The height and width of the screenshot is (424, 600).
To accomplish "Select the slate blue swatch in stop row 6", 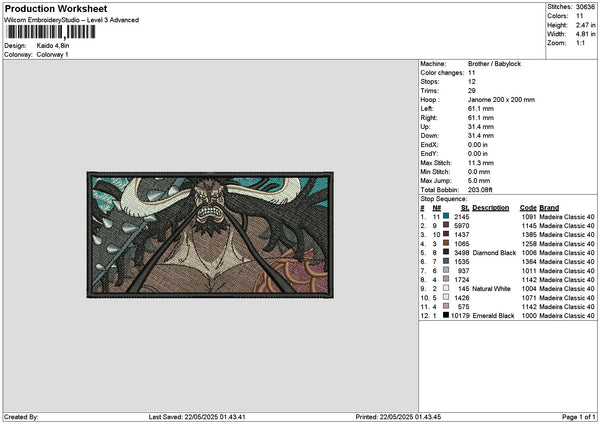I will (446, 261).
